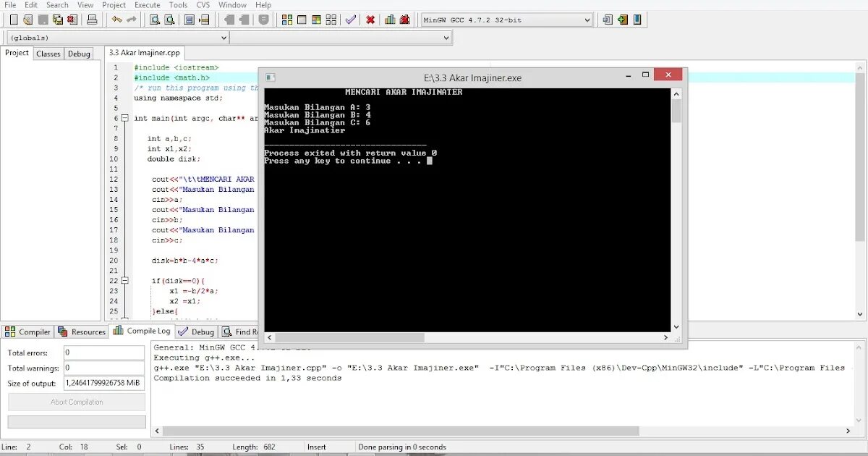Click the Insert toolbar icon right of compiler dropdown
This screenshot has height=456, width=868.
(608, 20)
